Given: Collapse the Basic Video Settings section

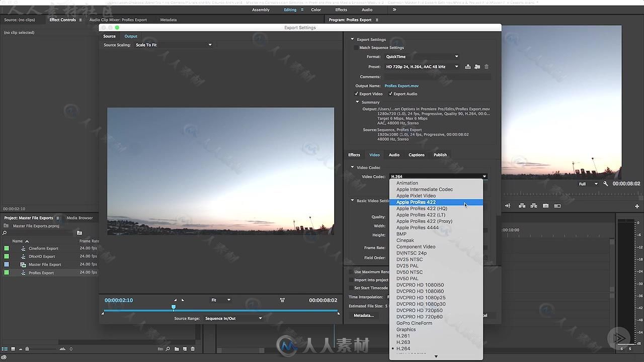Looking at the screenshot, I should point(353,201).
